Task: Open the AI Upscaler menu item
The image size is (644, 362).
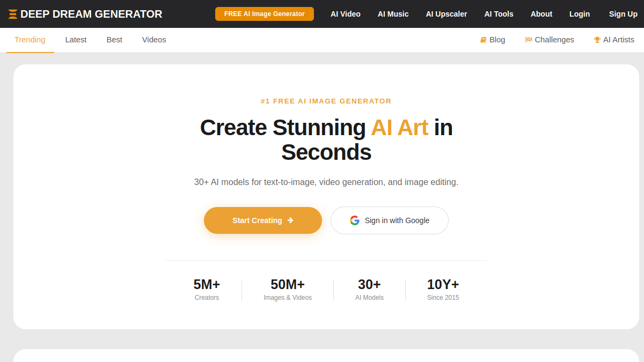Action: click(x=447, y=14)
